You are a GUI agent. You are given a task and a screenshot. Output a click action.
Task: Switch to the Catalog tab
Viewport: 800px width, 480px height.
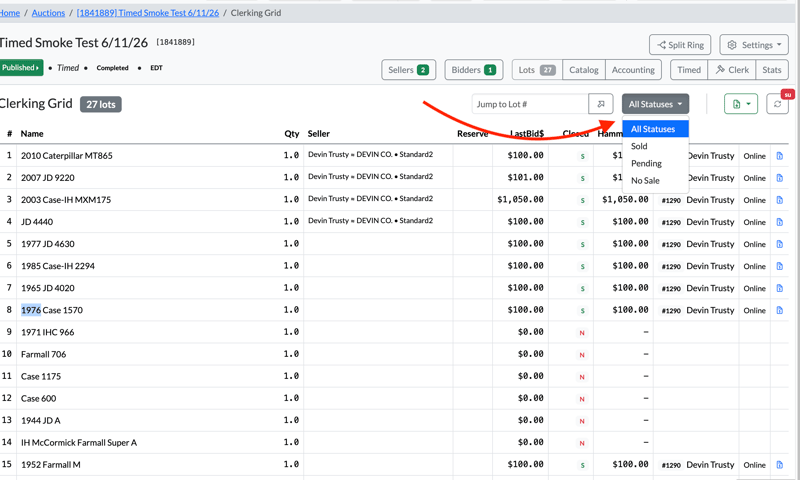point(584,70)
